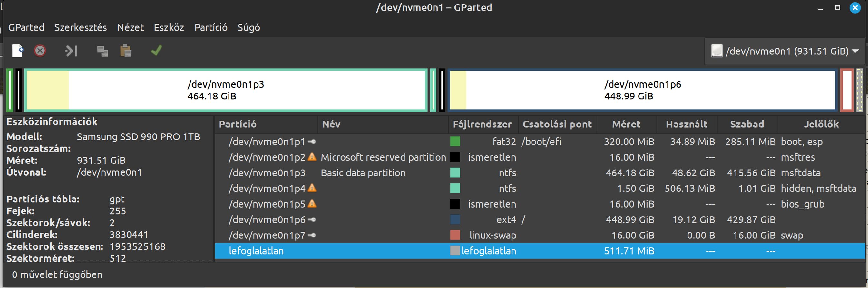Open the Nézet menu

tap(131, 28)
